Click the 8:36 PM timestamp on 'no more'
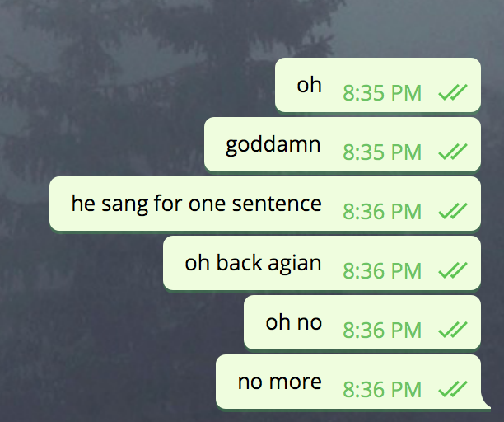The width and height of the screenshot is (504, 422). coord(382,390)
